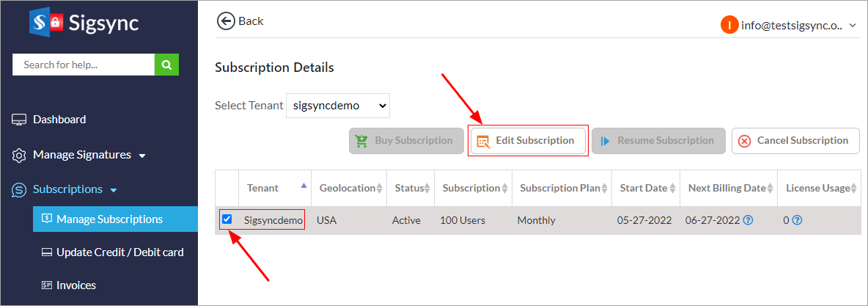Open Update Credit / Debit card page
Image resolution: width=868 pixels, height=306 pixels.
click(x=119, y=252)
